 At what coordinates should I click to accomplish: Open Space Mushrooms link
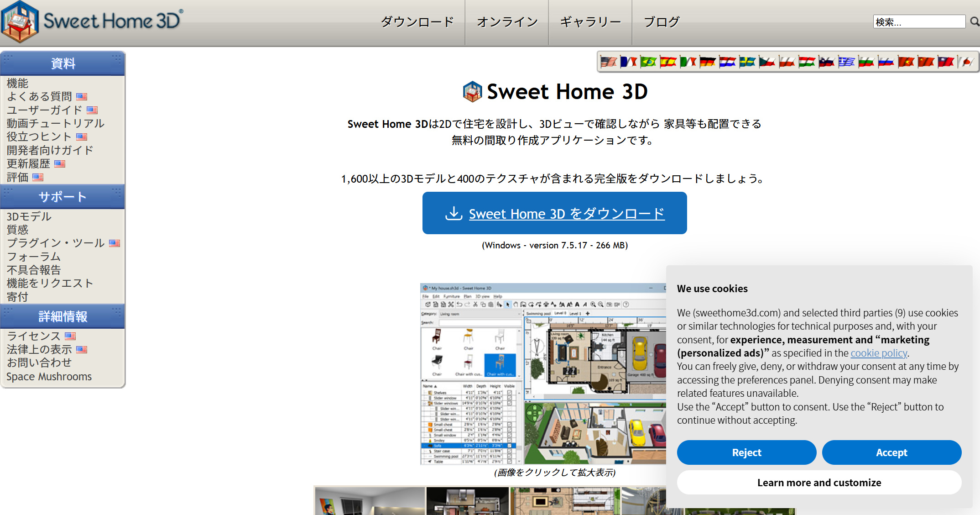click(x=49, y=377)
